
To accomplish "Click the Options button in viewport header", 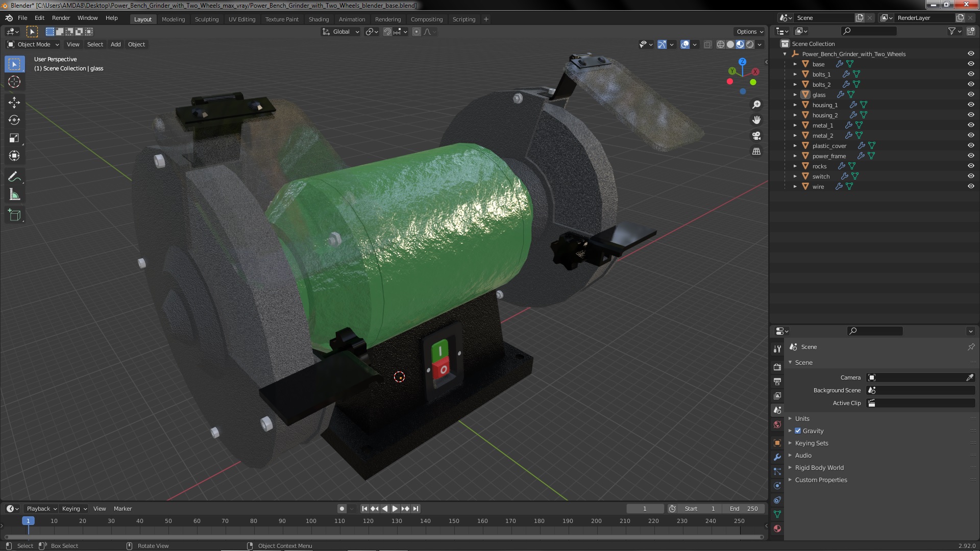I will point(749,32).
